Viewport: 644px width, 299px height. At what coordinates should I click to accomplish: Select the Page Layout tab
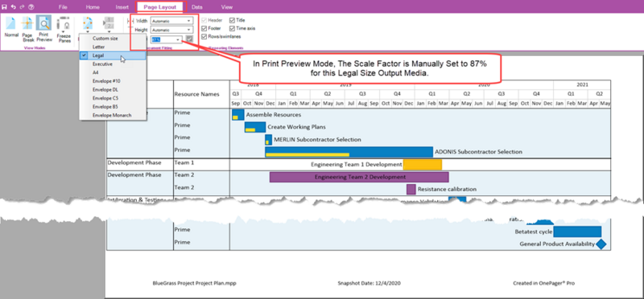tap(160, 7)
